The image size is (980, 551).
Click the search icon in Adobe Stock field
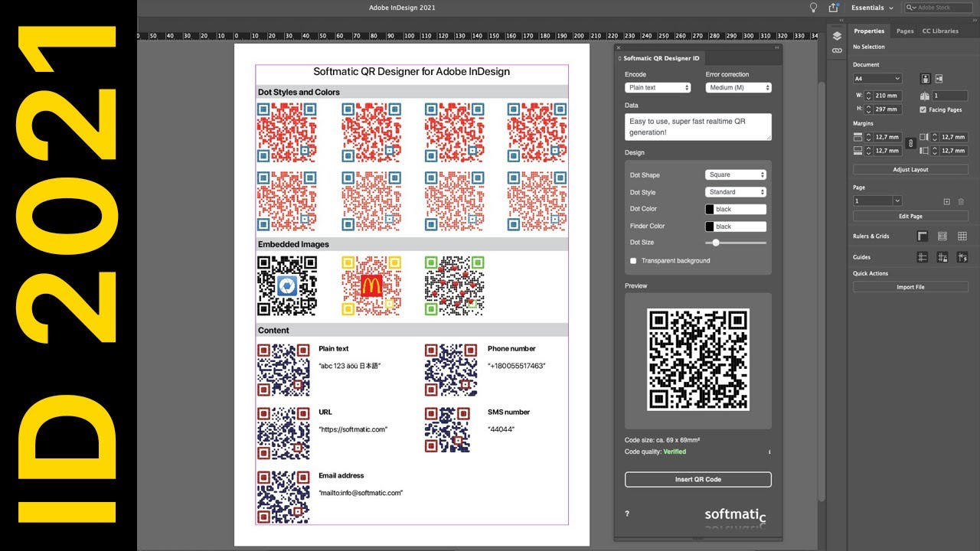tap(911, 8)
